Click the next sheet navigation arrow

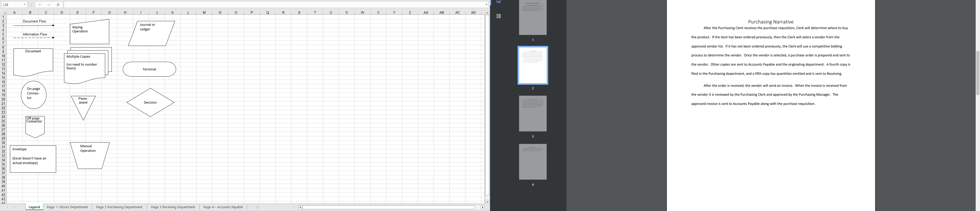click(15, 207)
